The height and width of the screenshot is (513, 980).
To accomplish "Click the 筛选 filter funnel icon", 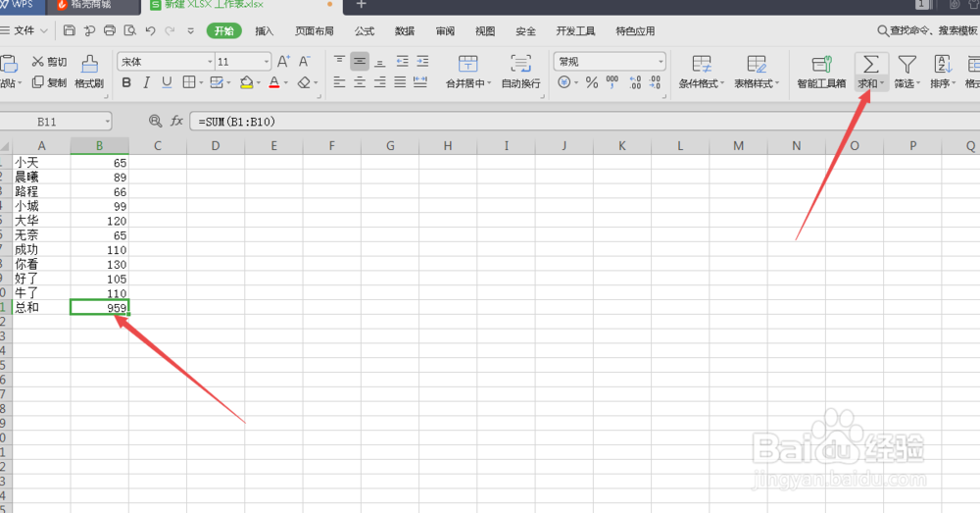I will (906, 65).
